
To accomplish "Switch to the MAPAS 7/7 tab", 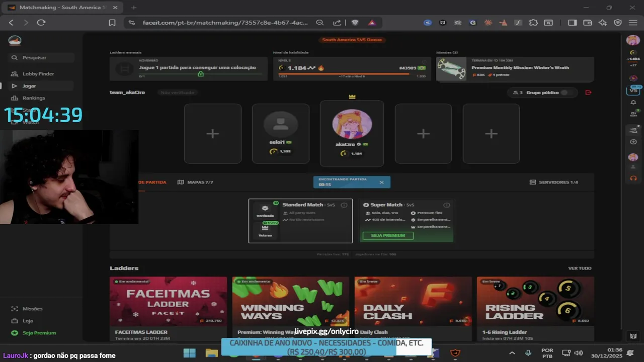I will [x=195, y=182].
